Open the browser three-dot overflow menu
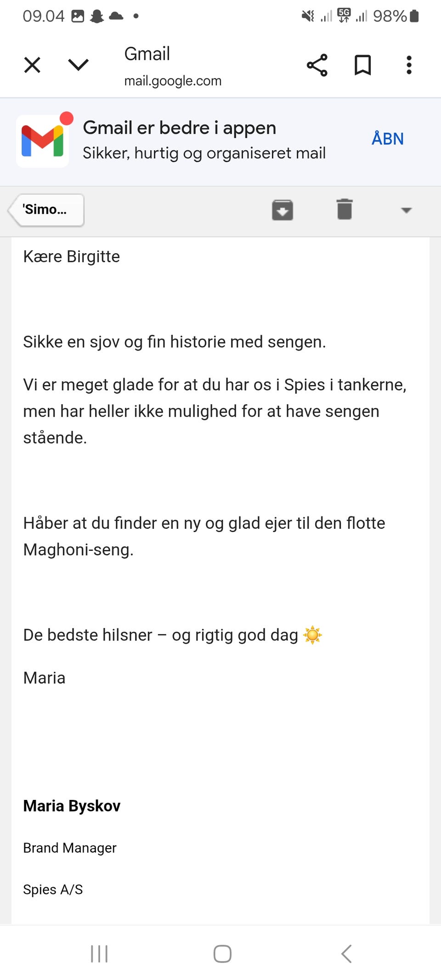Image resolution: width=441 pixels, height=980 pixels. [408, 64]
